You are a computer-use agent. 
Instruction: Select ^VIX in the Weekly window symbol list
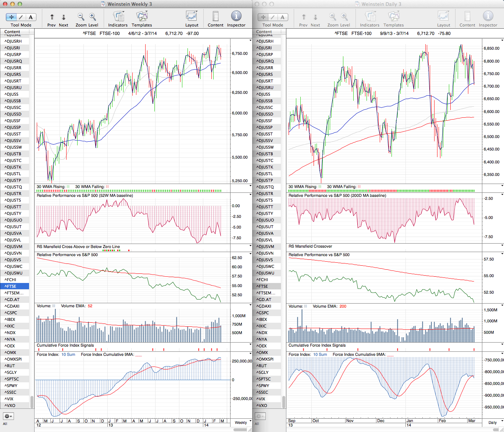tap(10, 399)
